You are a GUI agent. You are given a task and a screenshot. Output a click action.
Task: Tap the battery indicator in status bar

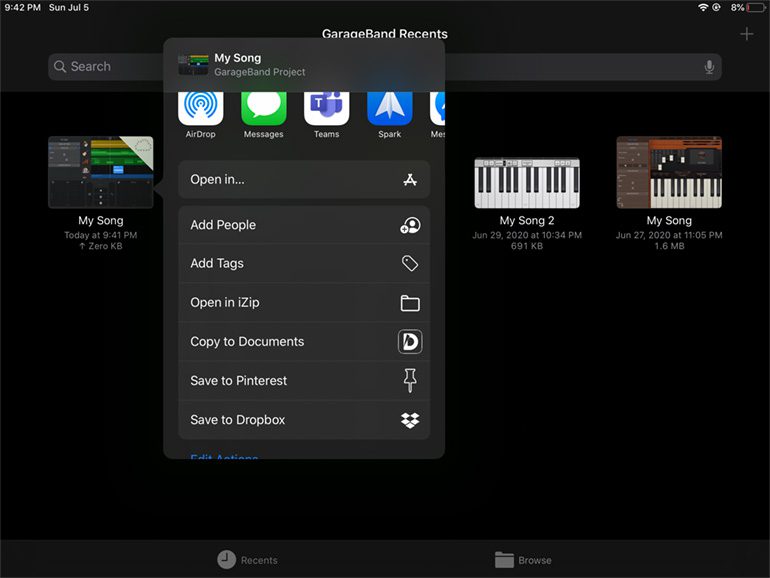[756, 7]
